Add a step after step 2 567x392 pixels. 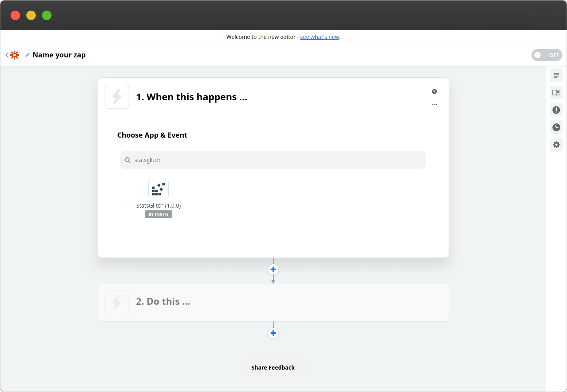coord(273,333)
